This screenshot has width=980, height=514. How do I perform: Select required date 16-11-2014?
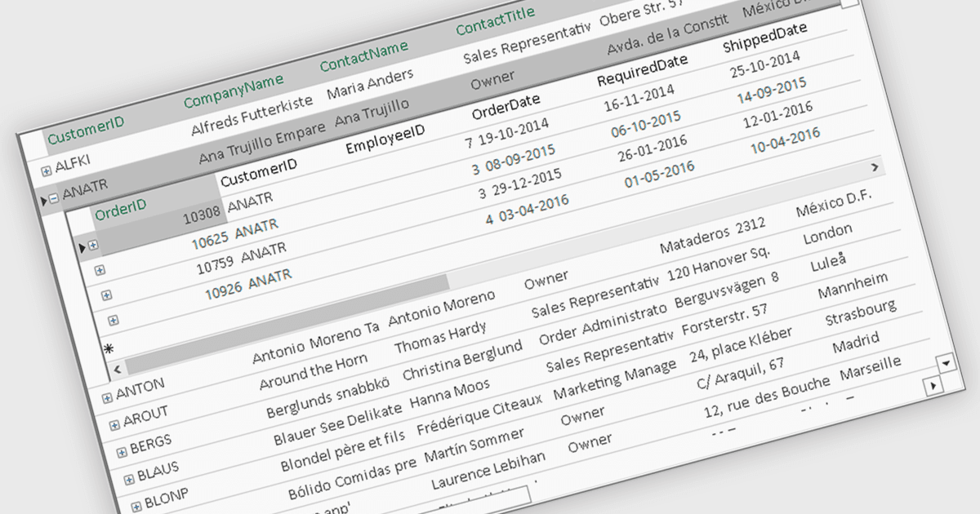tap(639, 99)
